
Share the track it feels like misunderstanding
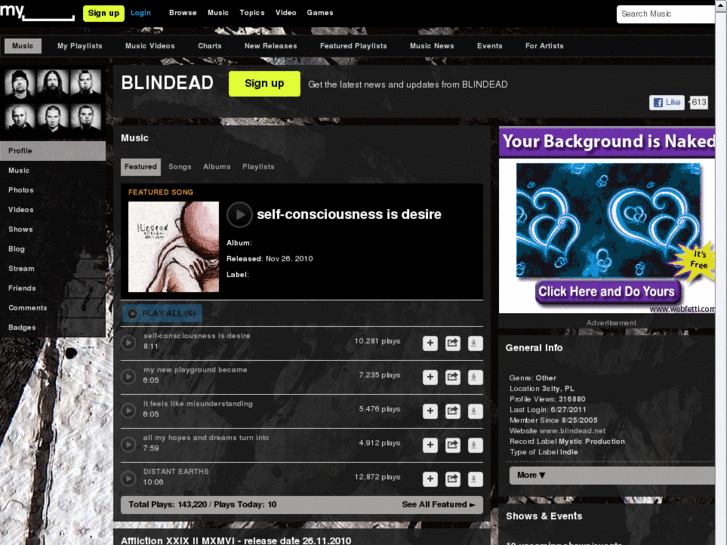pyautogui.click(x=453, y=411)
